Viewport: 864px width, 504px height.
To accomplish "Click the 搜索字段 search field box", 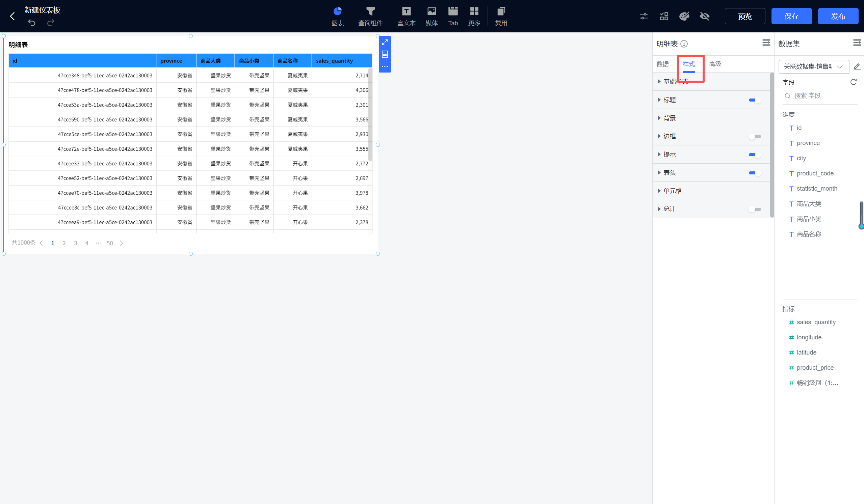I will coord(819,96).
